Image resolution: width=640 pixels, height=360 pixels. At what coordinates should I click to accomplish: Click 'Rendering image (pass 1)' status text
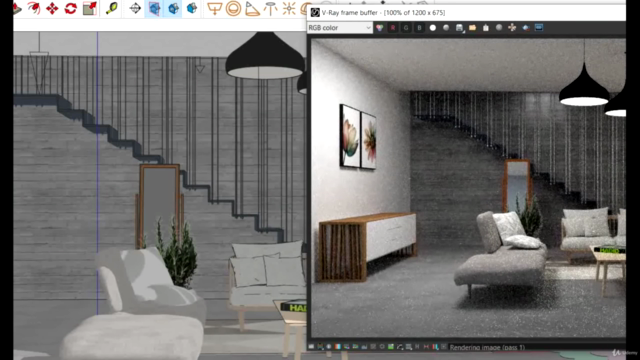click(x=487, y=347)
